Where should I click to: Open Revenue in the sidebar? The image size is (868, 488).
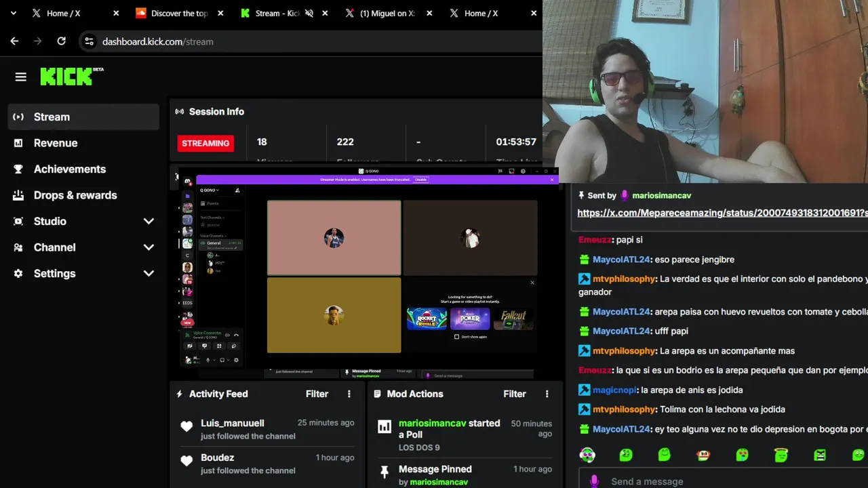click(x=83, y=143)
